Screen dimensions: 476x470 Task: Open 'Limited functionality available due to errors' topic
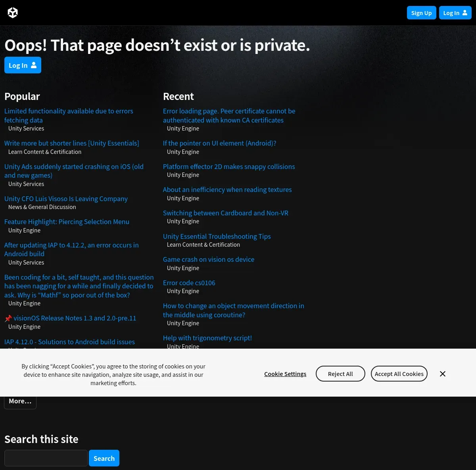[69, 115]
